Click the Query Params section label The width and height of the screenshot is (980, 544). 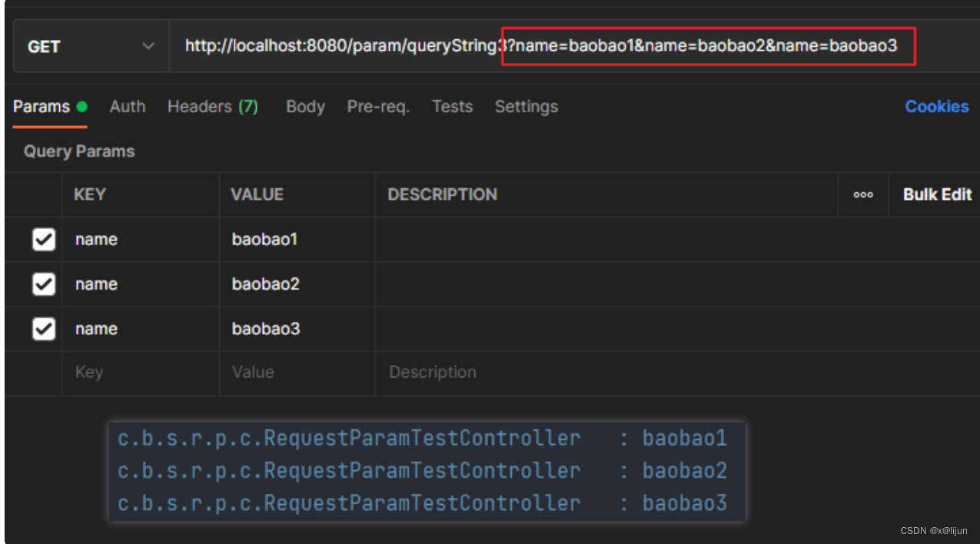[x=78, y=151]
